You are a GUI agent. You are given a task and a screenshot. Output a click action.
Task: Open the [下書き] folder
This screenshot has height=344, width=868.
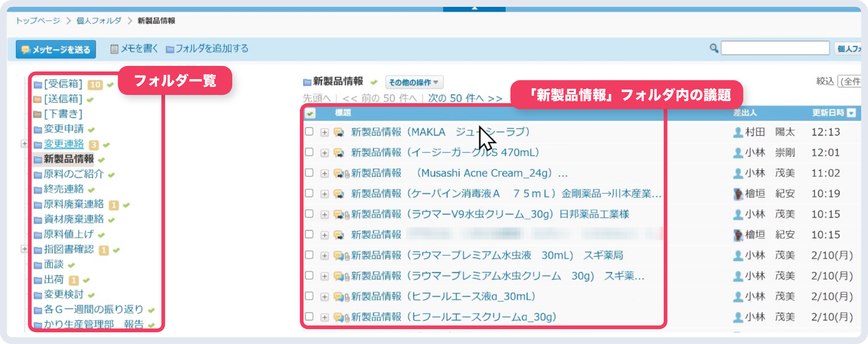click(63, 114)
